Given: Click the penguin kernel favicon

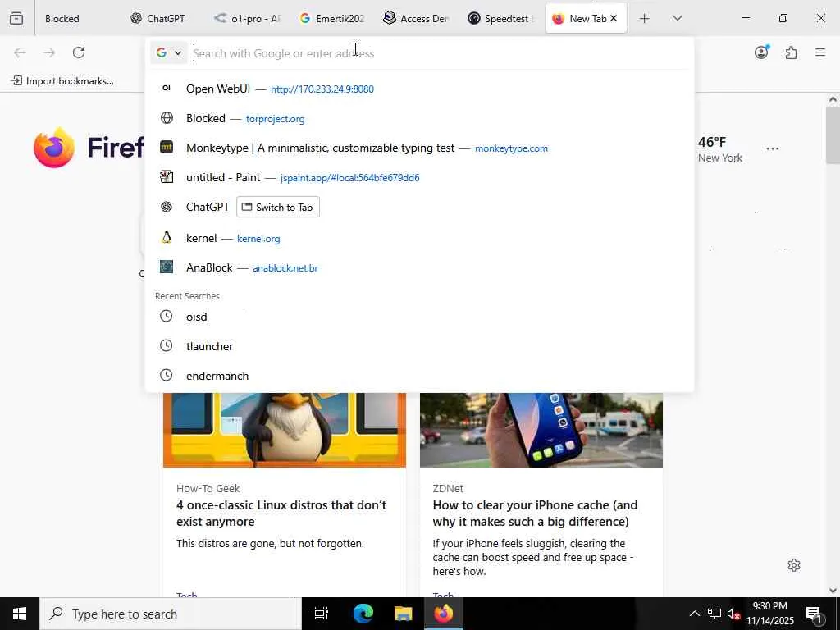Looking at the screenshot, I should pyautogui.click(x=167, y=237).
